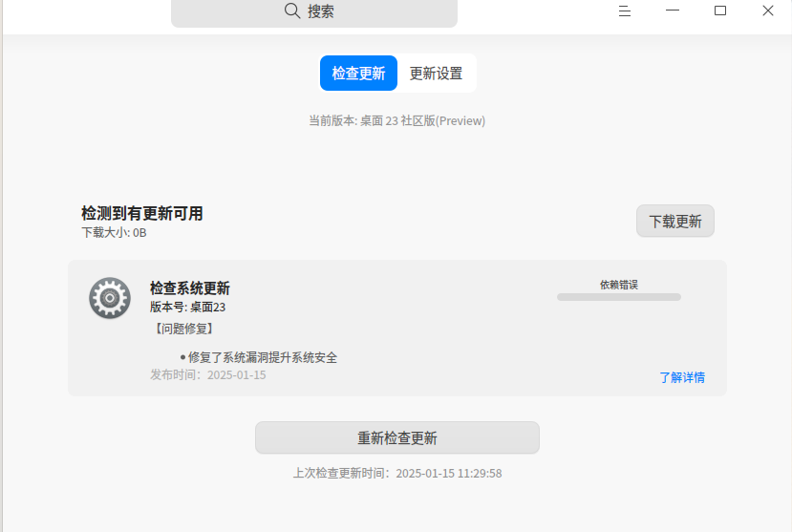The width and height of the screenshot is (792, 532).
Task: Click the 依赖错误 status label
Action: tap(619, 285)
